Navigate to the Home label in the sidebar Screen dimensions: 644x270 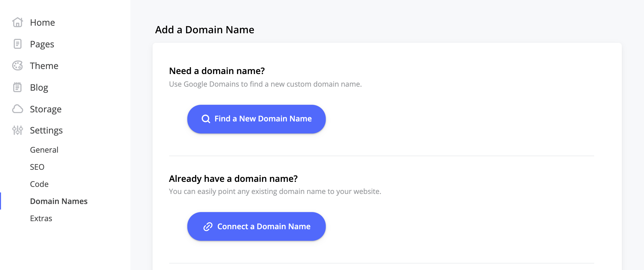(42, 22)
